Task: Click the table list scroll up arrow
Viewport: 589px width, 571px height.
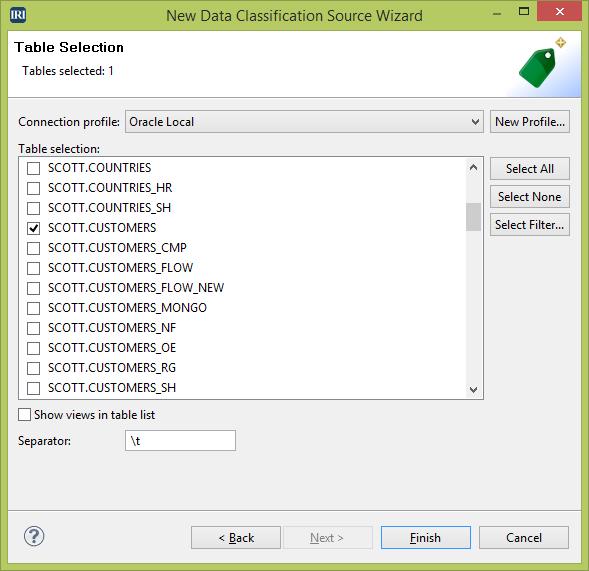Action: 473,168
